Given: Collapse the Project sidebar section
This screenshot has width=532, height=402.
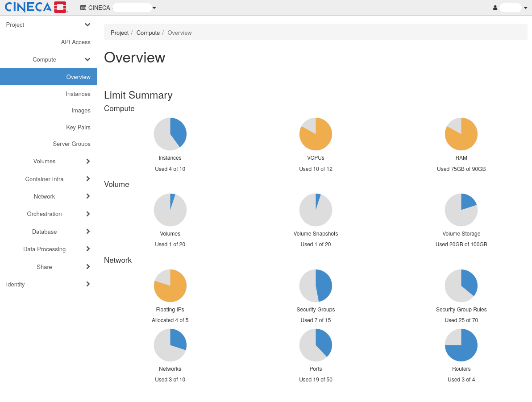Looking at the screenshot, I should 49,25.
